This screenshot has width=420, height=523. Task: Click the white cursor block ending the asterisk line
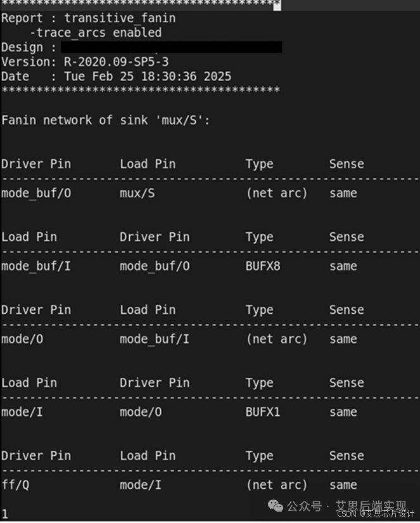tap(277, 4)
